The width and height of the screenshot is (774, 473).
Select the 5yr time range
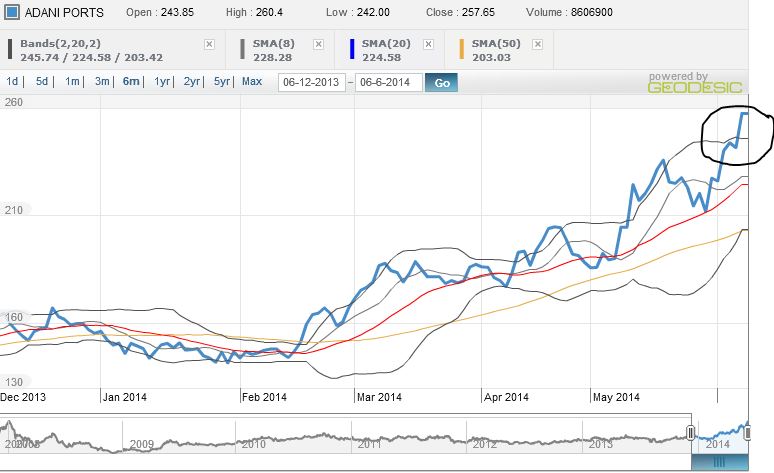[222, 81]
